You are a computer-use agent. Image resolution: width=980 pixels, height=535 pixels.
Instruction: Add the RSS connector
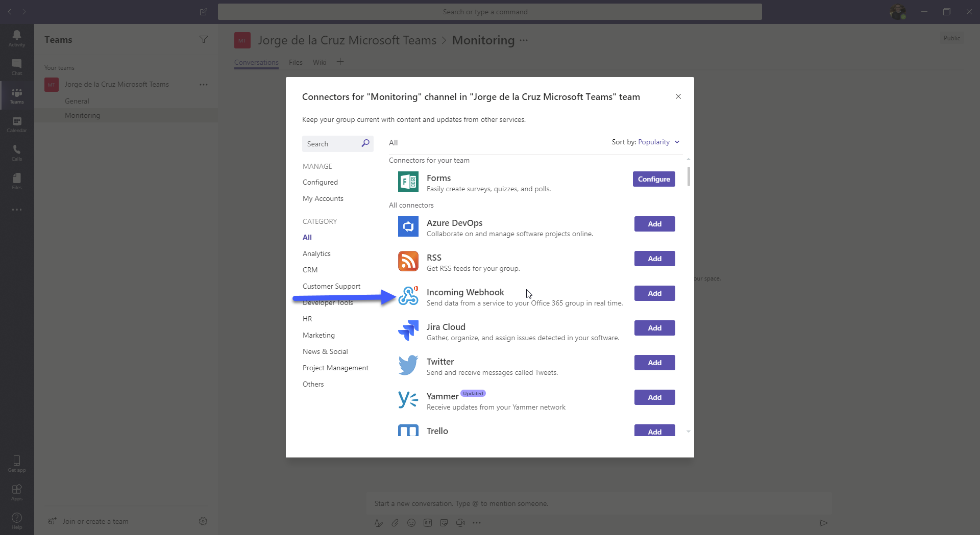pos(655,259)
